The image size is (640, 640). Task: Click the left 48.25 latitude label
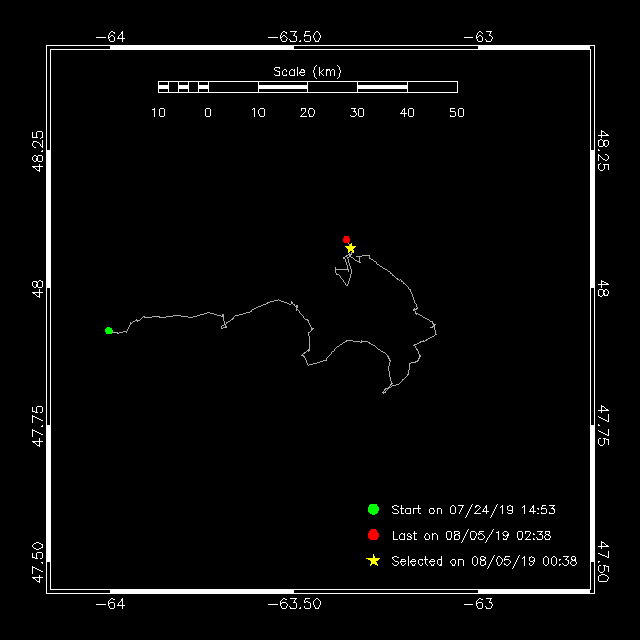(38, 150)
